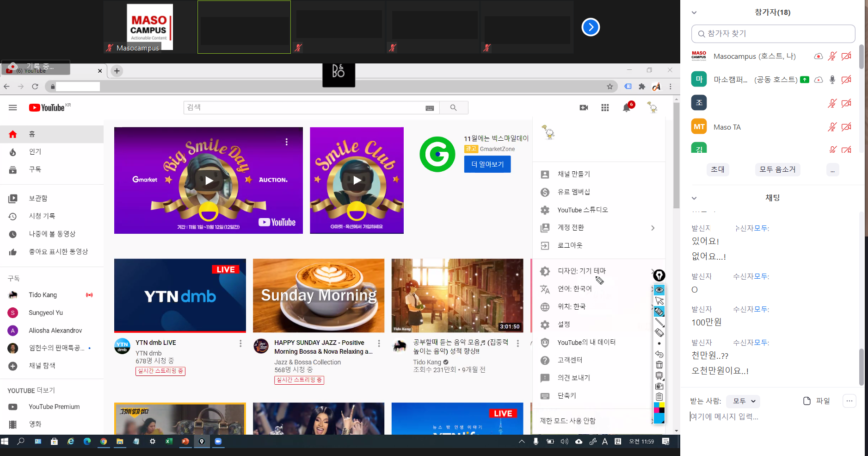Viewport: 868px width, 456px height.
Task: Click the 모두 음소거 button
Action: click(777, 169)
